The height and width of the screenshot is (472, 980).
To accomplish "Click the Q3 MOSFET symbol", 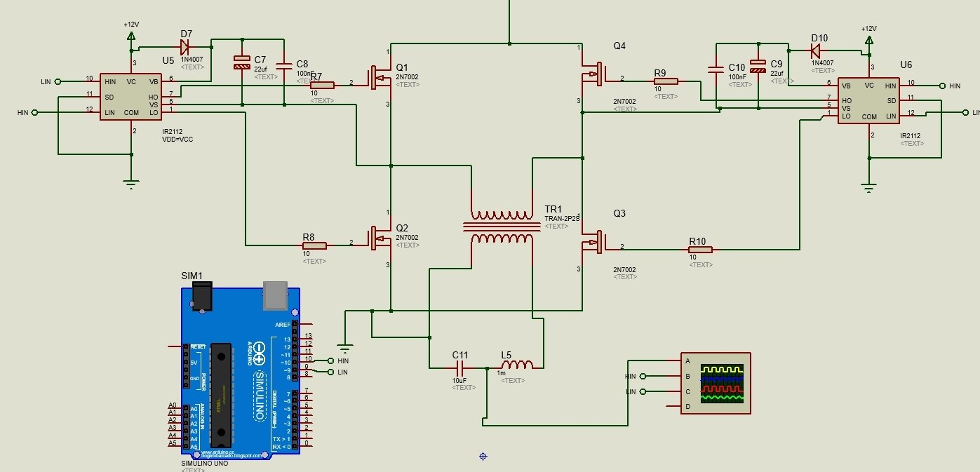I will [x=593, y=243].
